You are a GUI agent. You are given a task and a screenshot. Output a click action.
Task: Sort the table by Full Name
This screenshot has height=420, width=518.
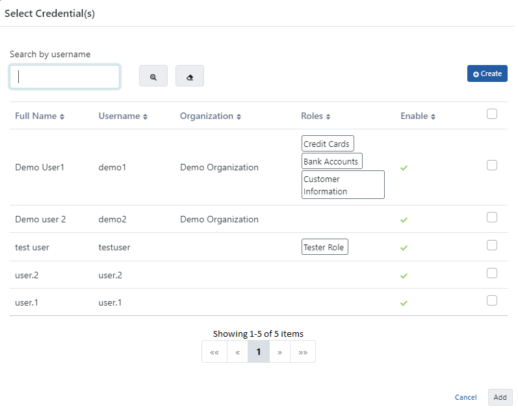[40, 116]
